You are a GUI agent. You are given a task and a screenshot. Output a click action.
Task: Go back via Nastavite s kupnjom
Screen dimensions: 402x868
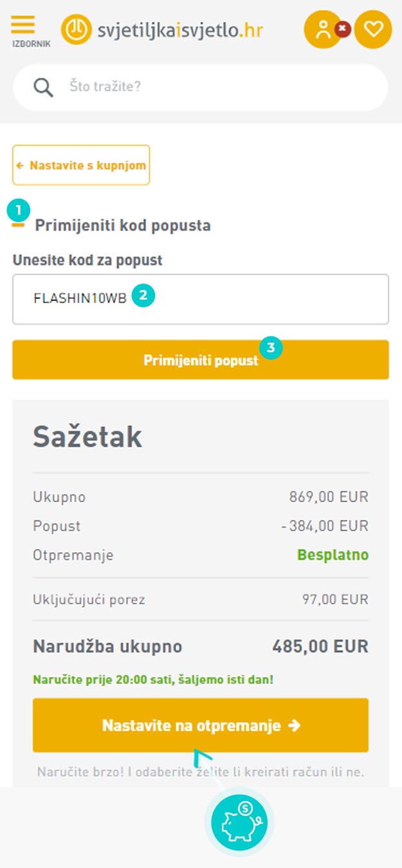[81, 165]
